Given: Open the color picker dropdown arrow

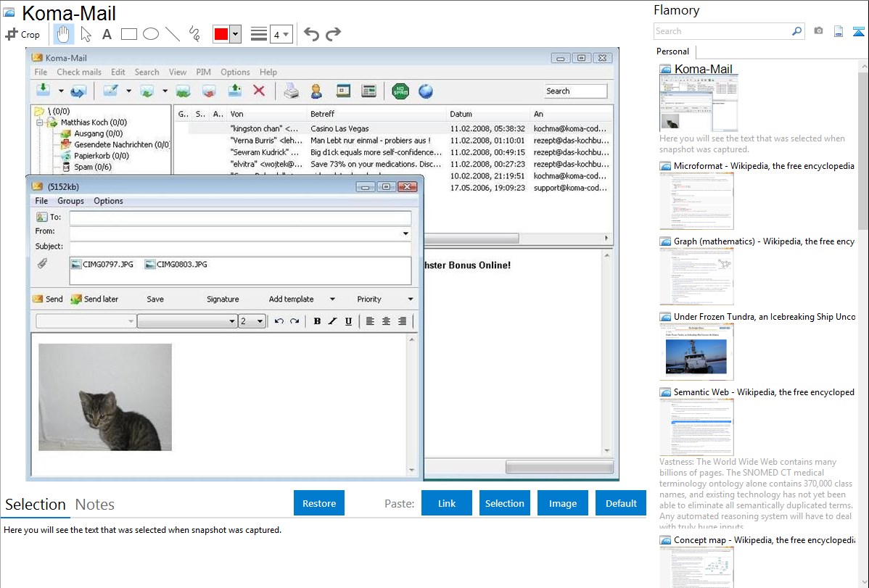Looking at the screenshot, I should click(235, 34).
